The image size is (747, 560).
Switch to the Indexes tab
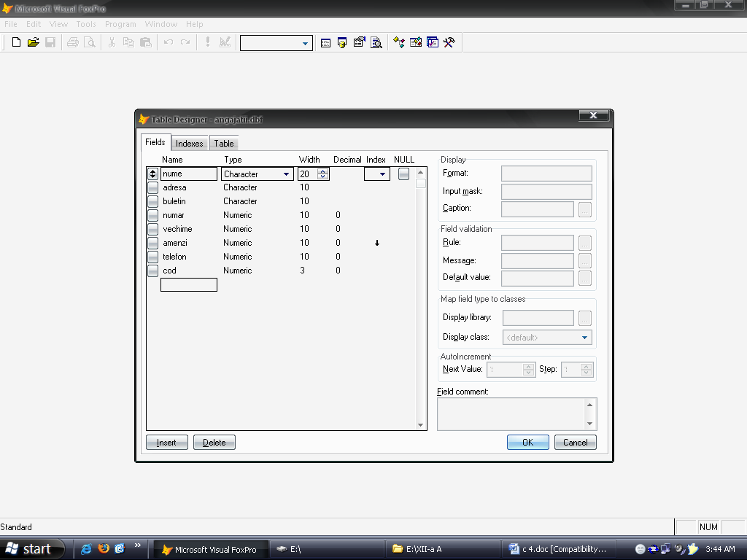[189, 144]
